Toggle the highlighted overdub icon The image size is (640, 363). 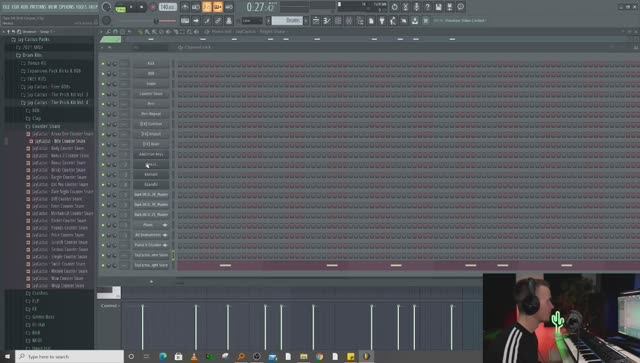pos(218,7)
